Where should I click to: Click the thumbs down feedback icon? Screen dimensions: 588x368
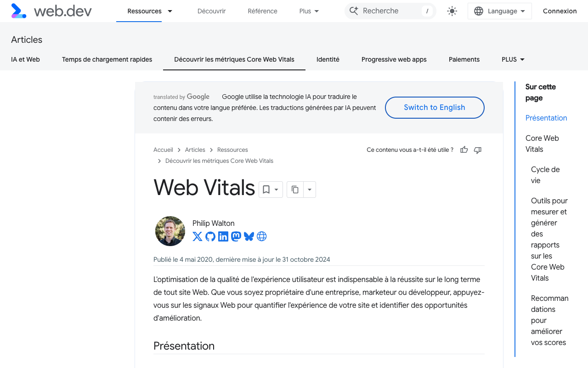pos(478,150)
